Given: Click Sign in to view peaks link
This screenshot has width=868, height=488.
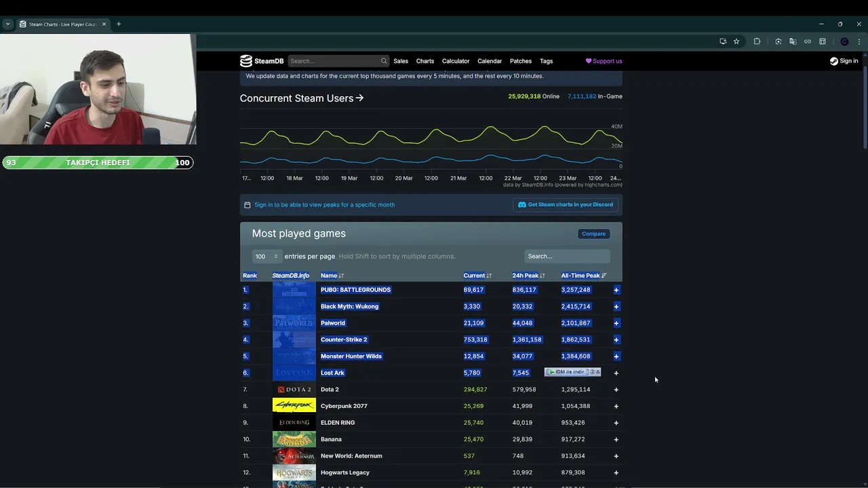Looking at the screenshot, I should tap(324, 205).
